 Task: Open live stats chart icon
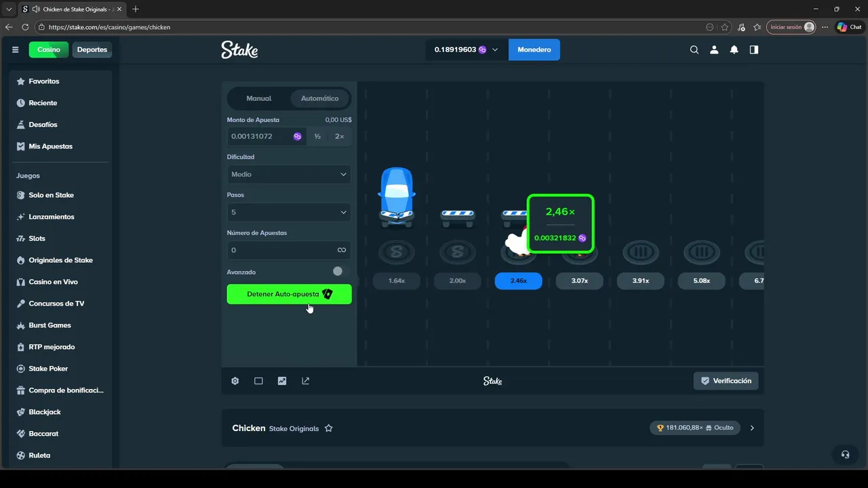pyautogui.click(x=282, y=381)
